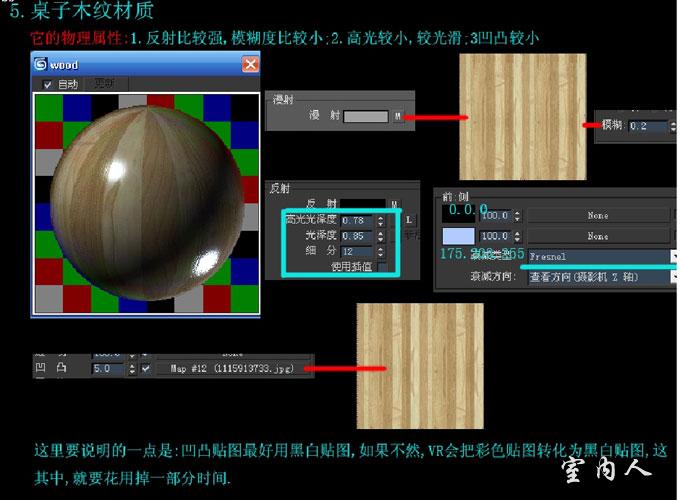Open the light blue side color swatch
The image size is (680, 500).
(458, 236)
